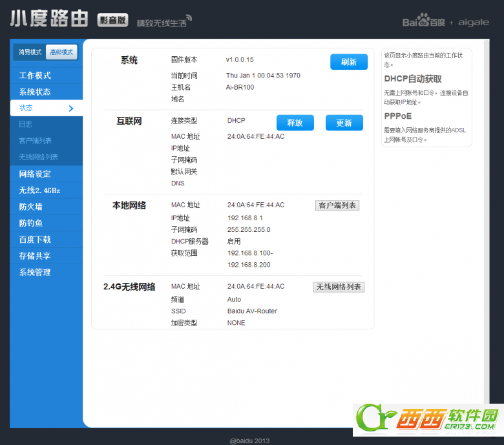Click subnet mask 255.255.255.0
This screenshot has height=445, width=504.
click(x=249, y=230)
